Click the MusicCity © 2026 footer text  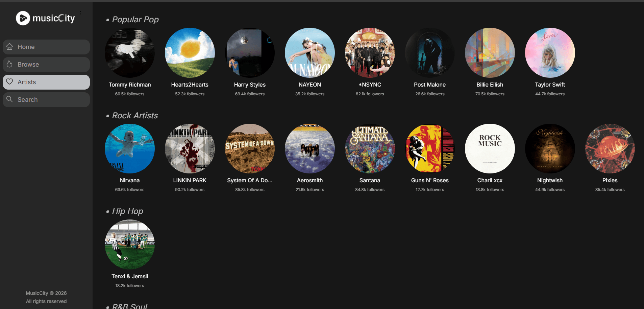pyautogui.click(x=46, y=293)
